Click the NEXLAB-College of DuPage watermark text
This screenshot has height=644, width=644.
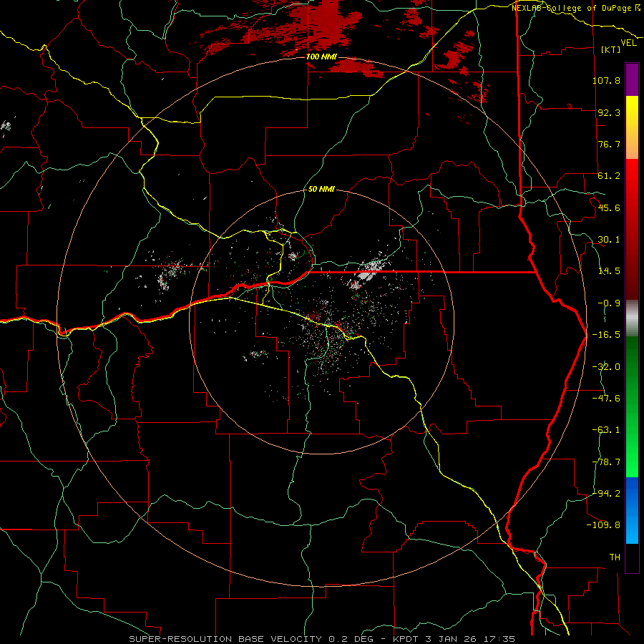click(x=576, y=8)
